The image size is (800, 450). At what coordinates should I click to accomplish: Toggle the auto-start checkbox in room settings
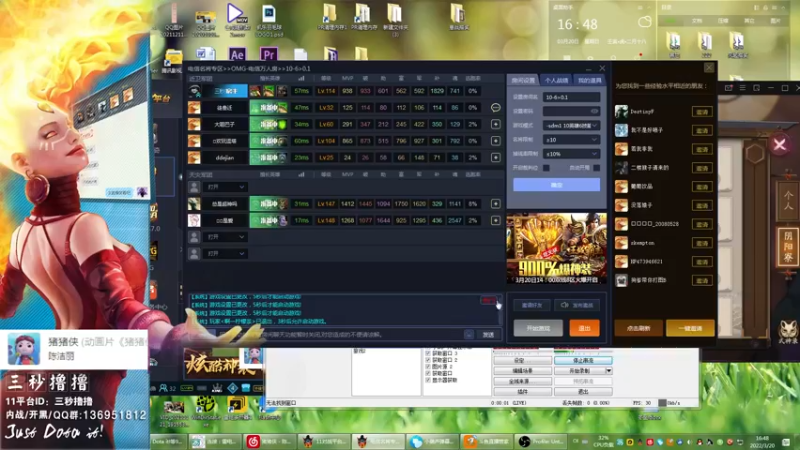click(596, 168)
